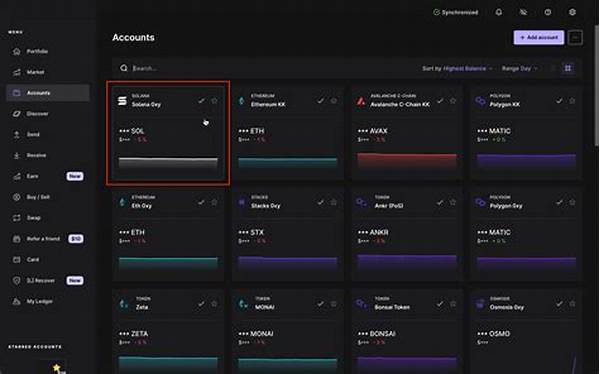Viewport: 600px width, 374px height.
Task: Open the help icon in top bar
Action: tap(548, 12)
